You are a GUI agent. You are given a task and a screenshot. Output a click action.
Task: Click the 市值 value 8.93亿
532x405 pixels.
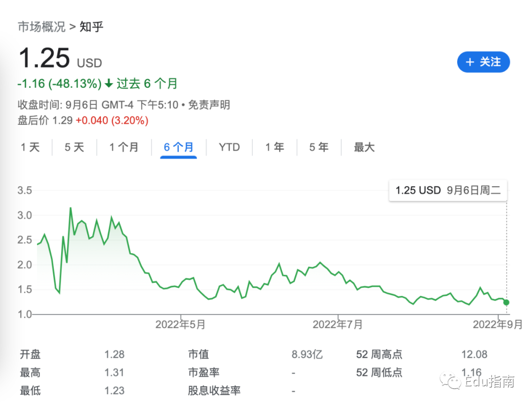click(307, 354)
